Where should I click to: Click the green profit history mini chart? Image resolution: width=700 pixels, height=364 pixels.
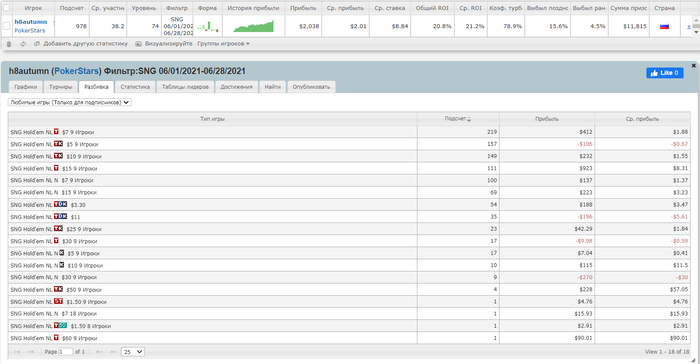point(254,26)
